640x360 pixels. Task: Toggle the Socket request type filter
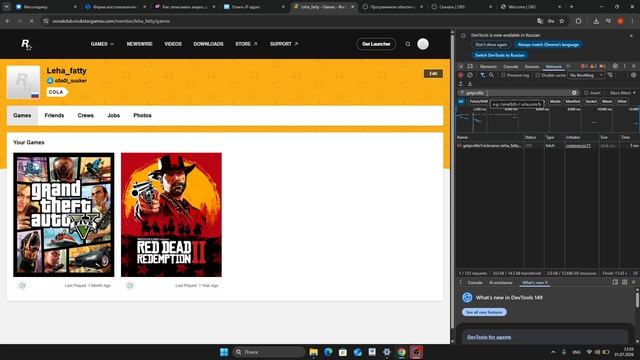coord(591,101)
